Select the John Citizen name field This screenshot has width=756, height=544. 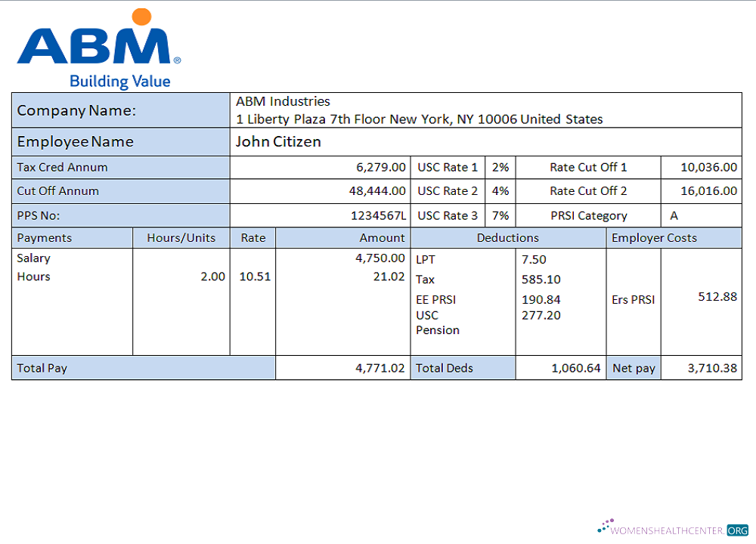point(278,141)
